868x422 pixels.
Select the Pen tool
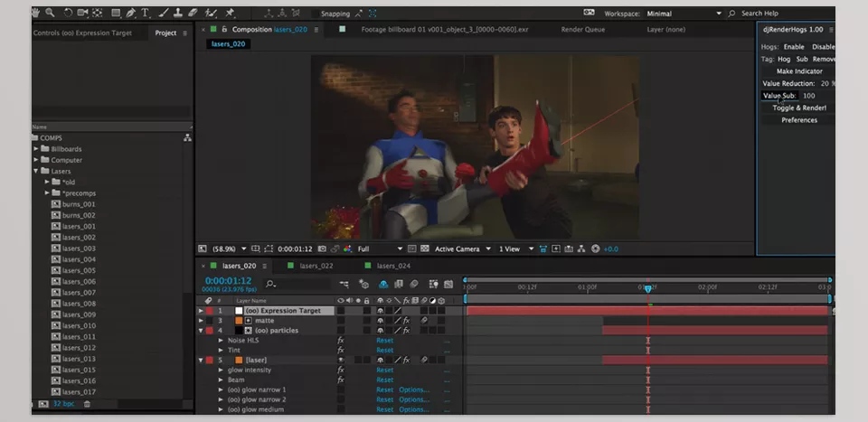(130, 12)
